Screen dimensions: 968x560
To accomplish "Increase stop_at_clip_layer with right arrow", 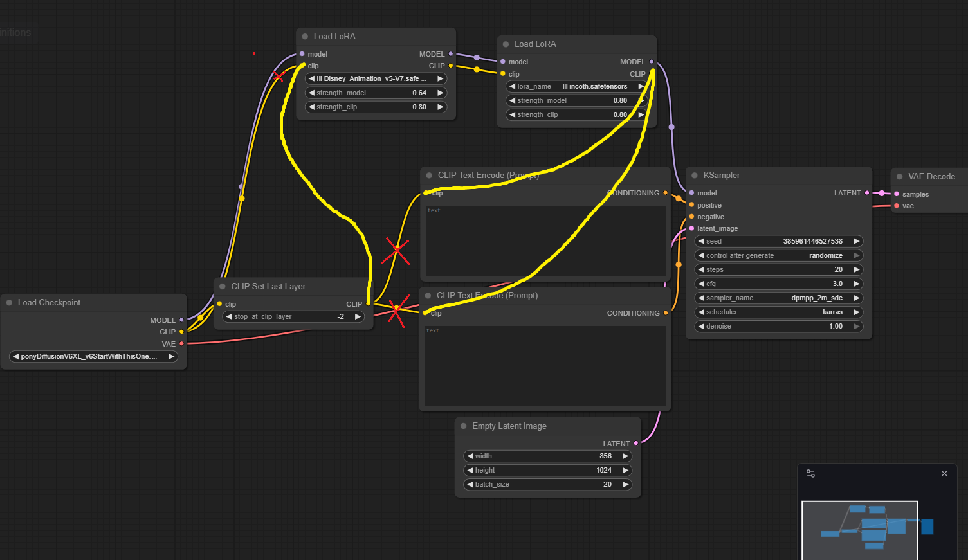I will point(358,317).
